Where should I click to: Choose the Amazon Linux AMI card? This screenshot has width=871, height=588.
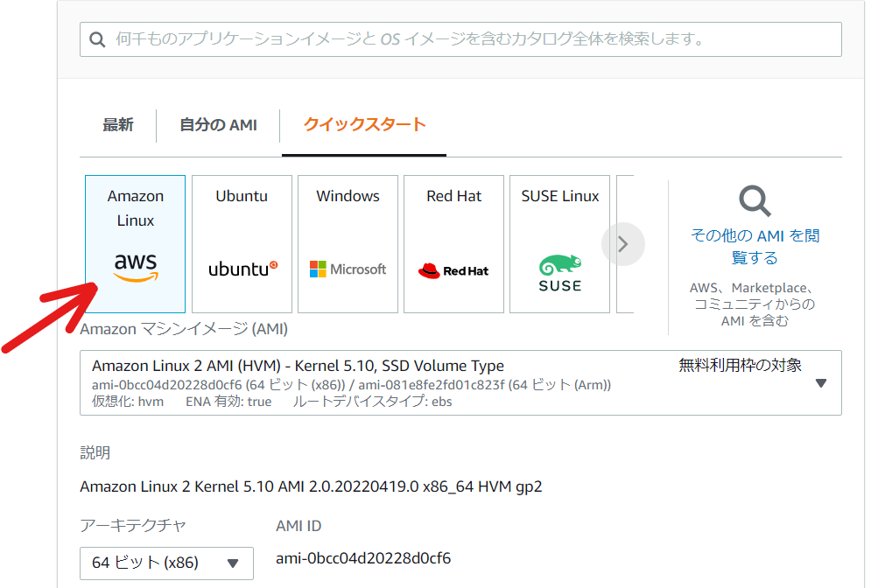(136, 244)
